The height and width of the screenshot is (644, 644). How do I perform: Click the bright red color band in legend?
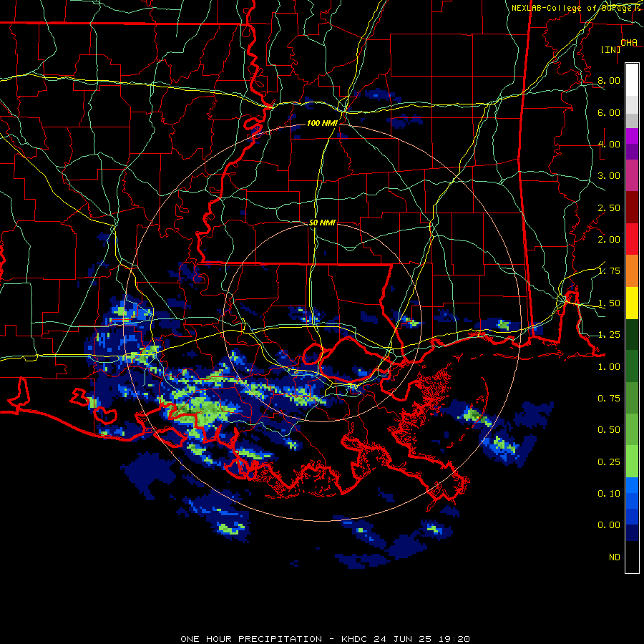[632, 240]
